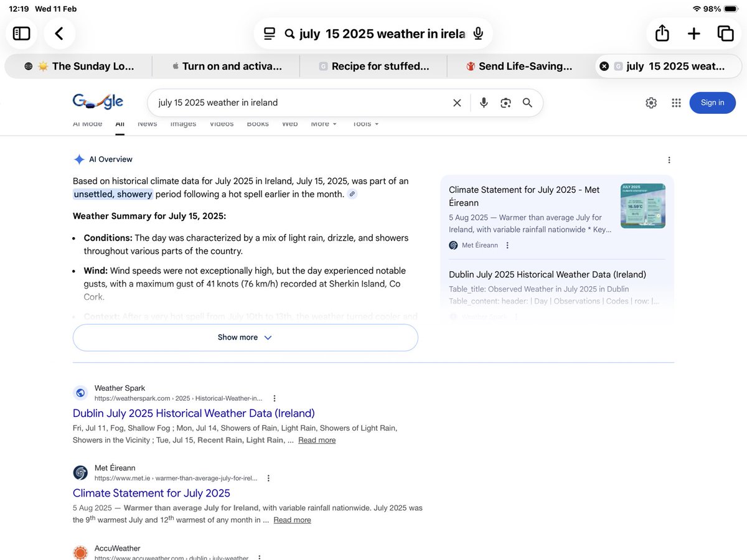Open the Google apps grid
The height and width of the screenshot is (560, 747).
point(677,103)
